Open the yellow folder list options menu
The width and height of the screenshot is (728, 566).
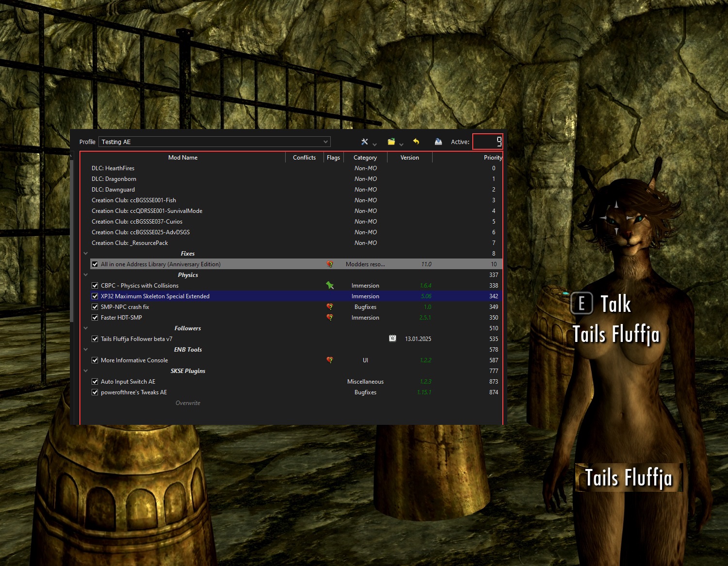(391, 142)
